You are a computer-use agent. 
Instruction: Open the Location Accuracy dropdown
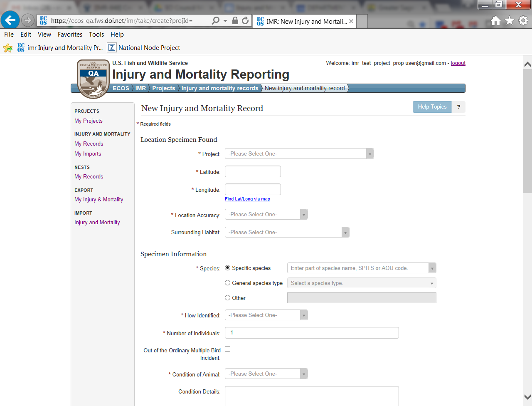pyautogui.click(x=266, y=214)
